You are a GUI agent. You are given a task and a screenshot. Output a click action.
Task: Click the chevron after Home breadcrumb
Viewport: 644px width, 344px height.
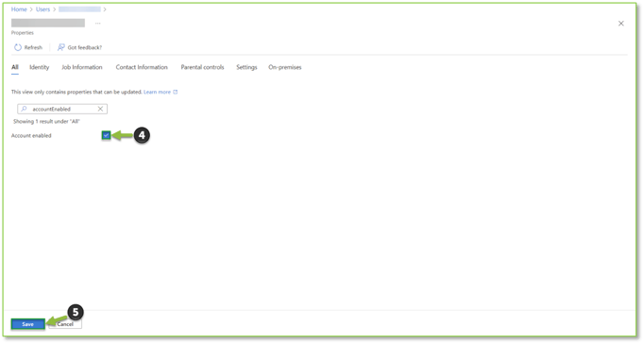click(31, 9)
